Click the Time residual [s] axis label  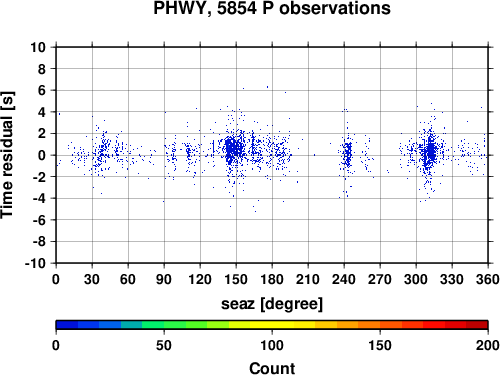[x=7, y=155]
